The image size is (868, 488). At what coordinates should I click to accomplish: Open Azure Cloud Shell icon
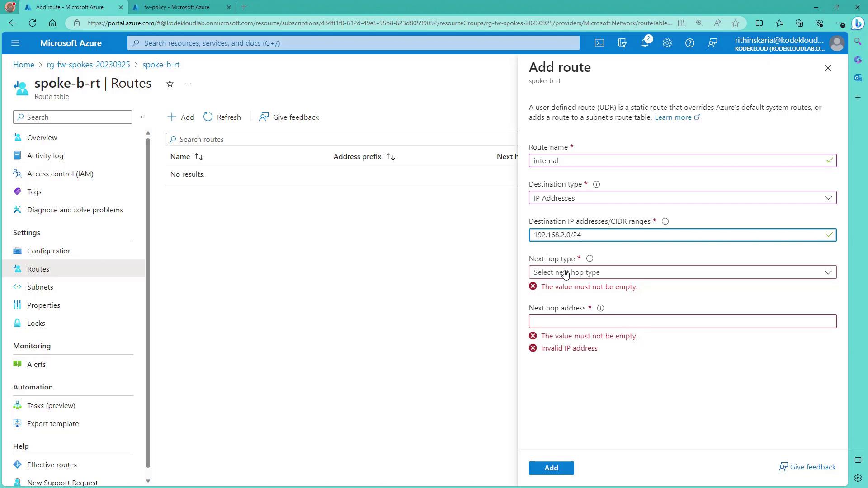[x=599, y=43]
